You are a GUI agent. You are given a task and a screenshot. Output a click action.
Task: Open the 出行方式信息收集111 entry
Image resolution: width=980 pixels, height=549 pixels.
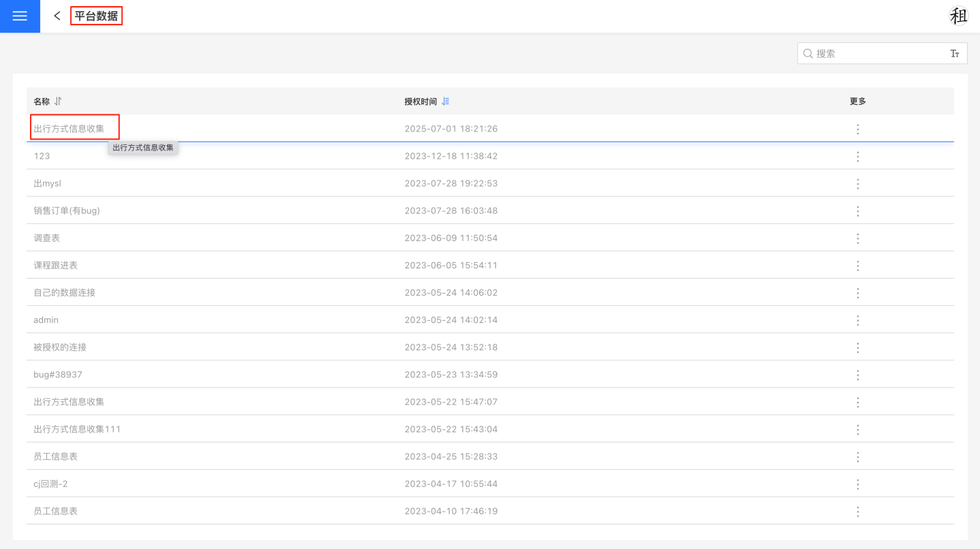pos(77,429)
